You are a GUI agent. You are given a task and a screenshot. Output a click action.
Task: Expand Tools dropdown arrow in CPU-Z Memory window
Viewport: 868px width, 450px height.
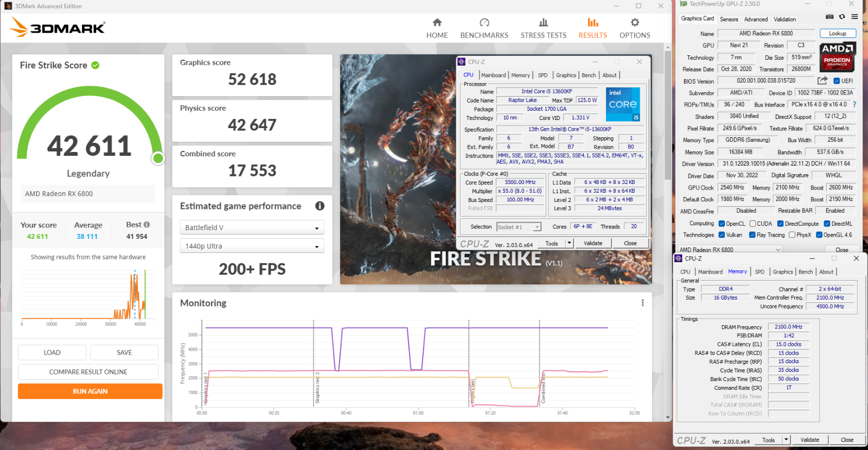(786, 440)
